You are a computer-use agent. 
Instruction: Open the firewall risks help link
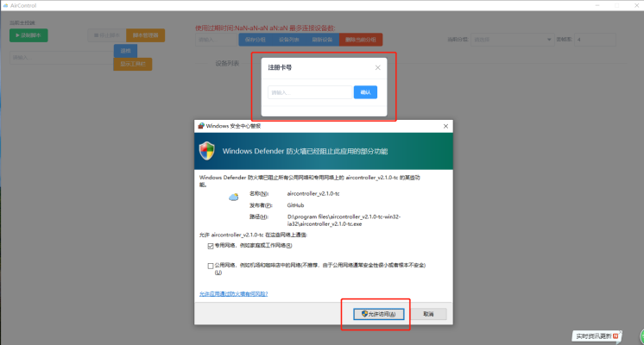coord(233,294)
